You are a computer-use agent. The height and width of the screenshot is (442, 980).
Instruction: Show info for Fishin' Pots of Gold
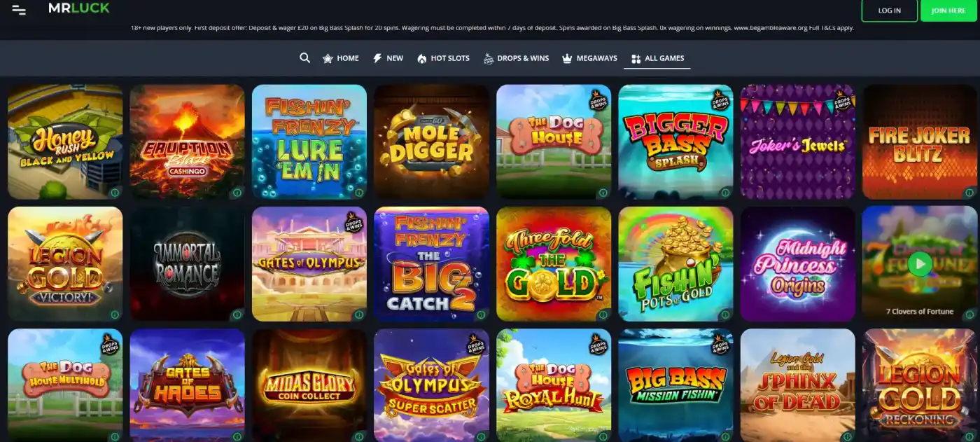(x=725, y=315)
